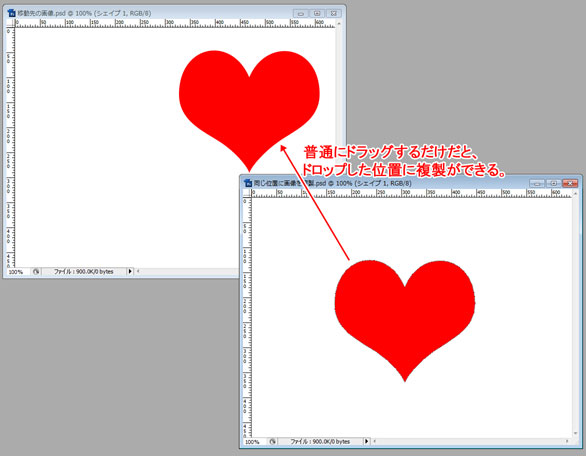
Task: Open the status bar arrow menu in 同じ位置に画像を複製.psd window
Action: coord(367,441)
